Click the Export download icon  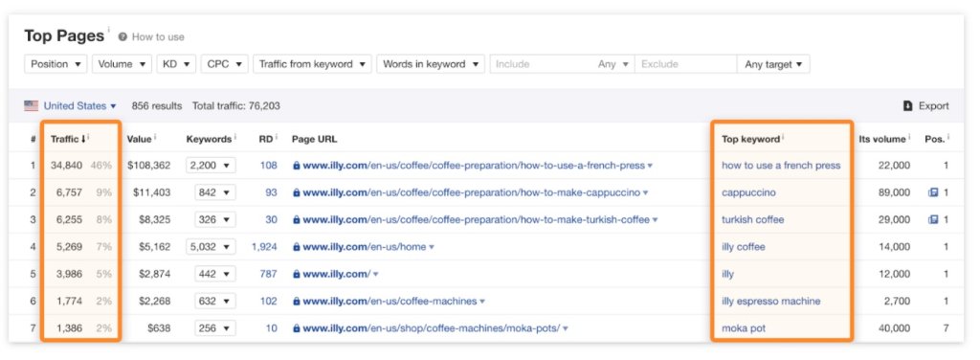click(x=907, y=106)
